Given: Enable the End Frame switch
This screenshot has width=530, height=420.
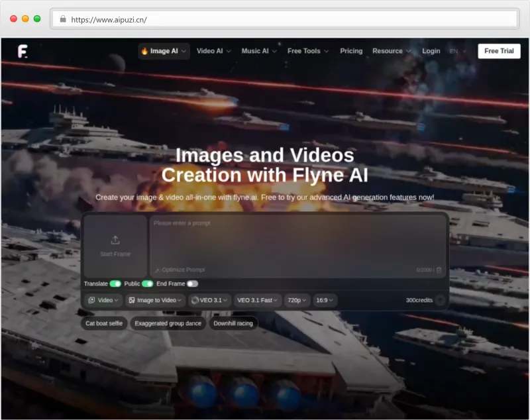Looking at the screenshot, I should [x=192, y=284].
